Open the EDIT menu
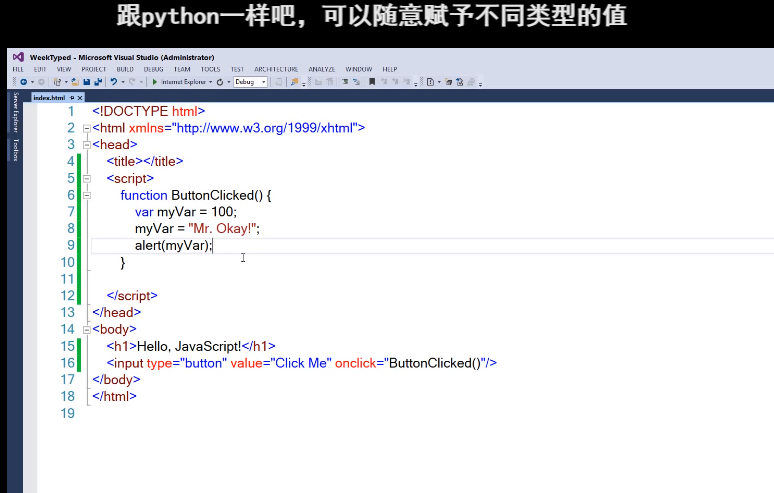Viewport: 774px width, 493px height. [x=40, y=70]
